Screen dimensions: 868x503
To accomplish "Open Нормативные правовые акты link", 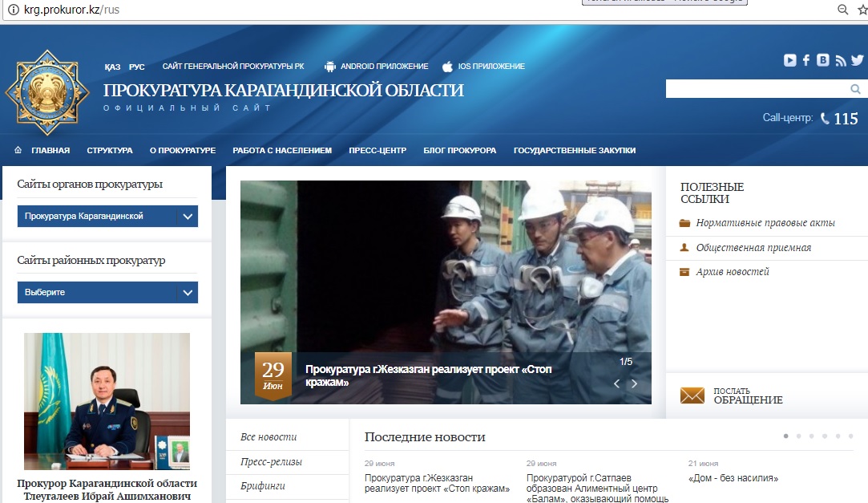I will click(x=765, y=223).
